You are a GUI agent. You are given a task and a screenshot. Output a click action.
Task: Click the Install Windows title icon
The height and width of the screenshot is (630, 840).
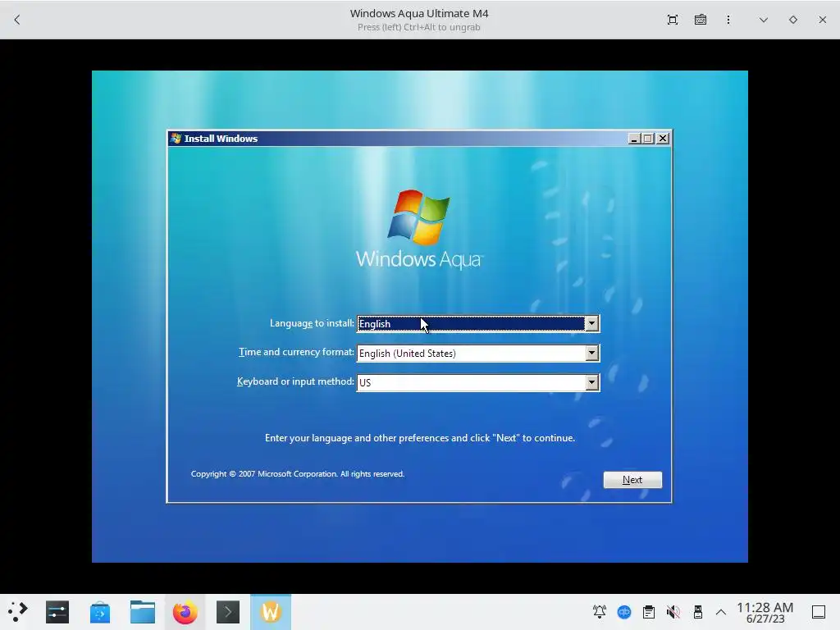(x=176, y=138)
